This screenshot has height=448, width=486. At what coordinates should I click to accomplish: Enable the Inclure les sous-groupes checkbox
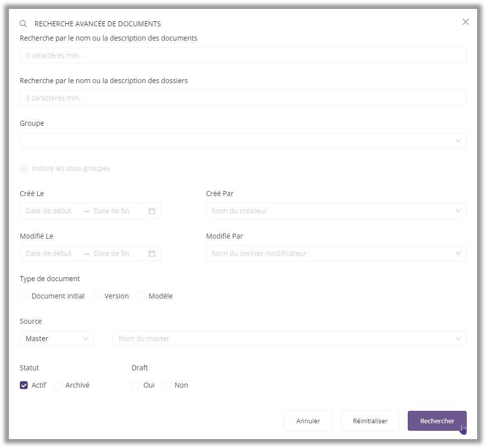24,168
